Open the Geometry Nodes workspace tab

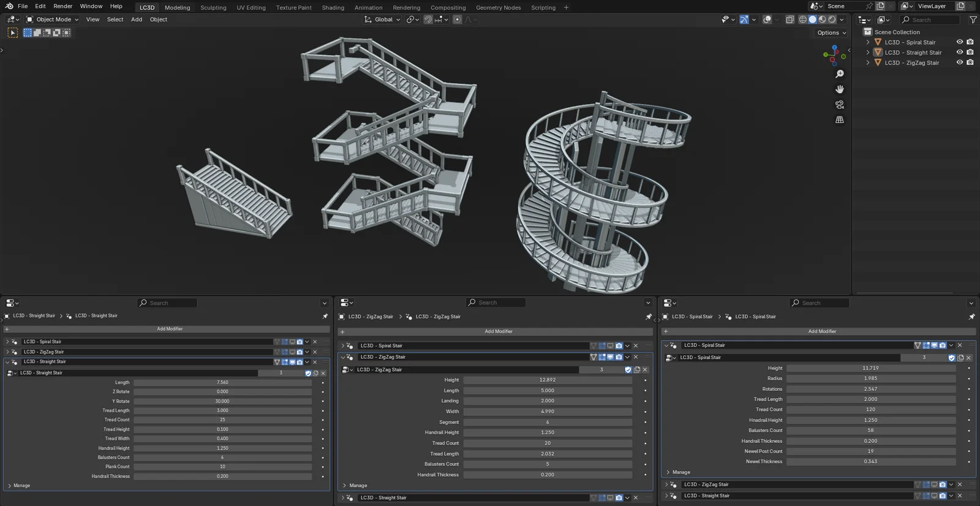(498, 7)
